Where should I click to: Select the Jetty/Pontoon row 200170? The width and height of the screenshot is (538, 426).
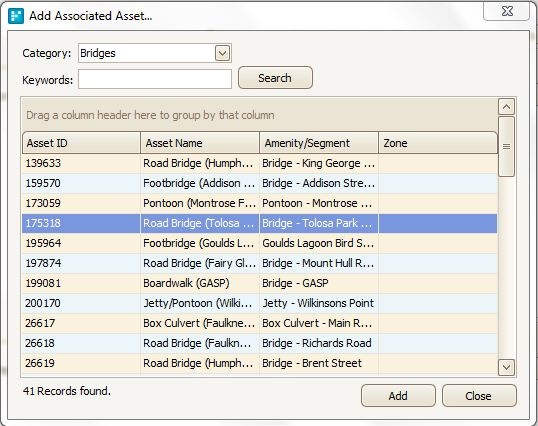[x=259, y=303]
